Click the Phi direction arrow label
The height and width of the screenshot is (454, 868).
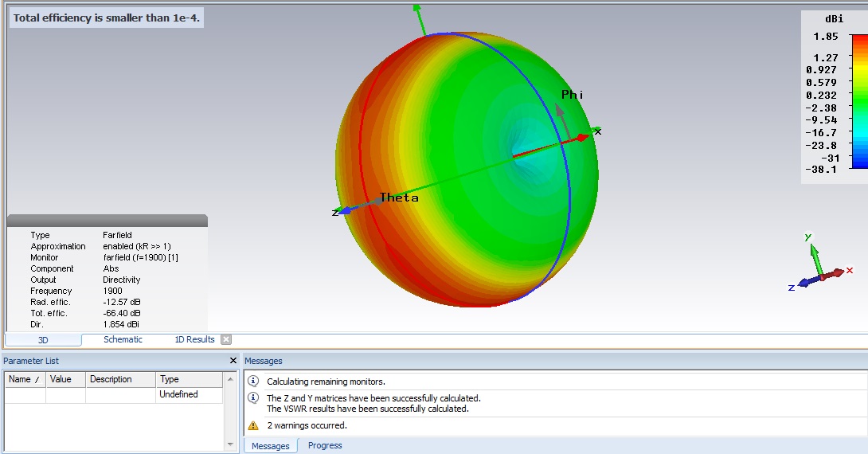[572, 95]
